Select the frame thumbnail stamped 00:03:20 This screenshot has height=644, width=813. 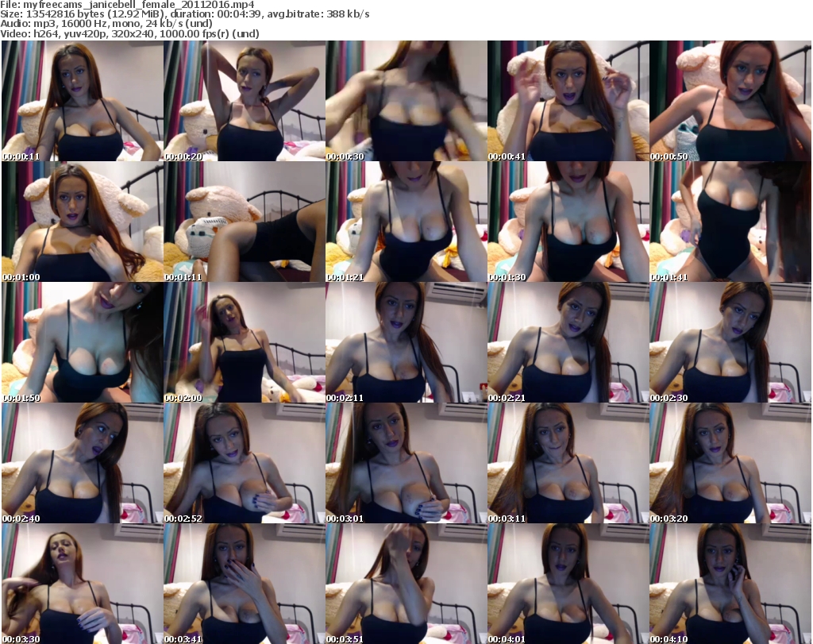click(x=730, y=463)
